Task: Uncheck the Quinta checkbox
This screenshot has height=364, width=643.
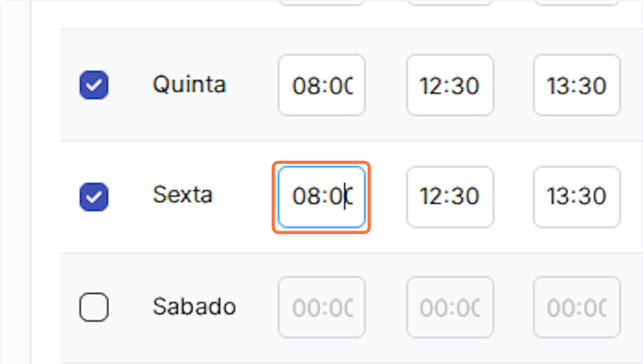Action: pyautogui.click(x=94, y=86)
